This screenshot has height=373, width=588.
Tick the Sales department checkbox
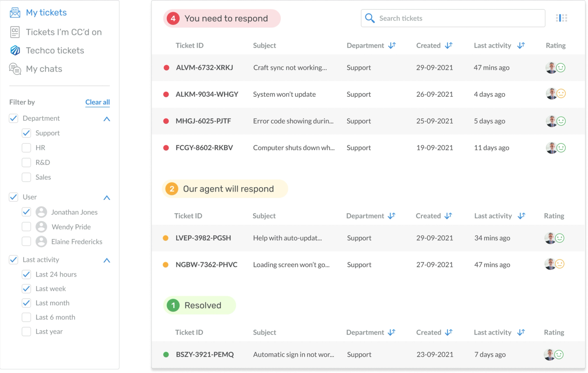[x=27, y=177]
